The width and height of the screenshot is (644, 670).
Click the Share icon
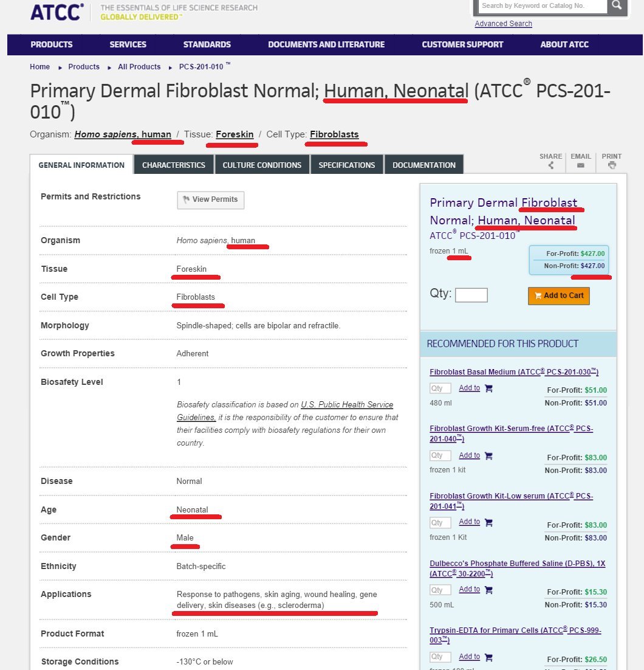click(551, 165)
